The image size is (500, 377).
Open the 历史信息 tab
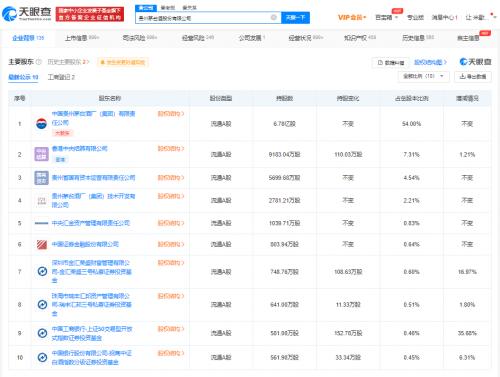[418, 38]
